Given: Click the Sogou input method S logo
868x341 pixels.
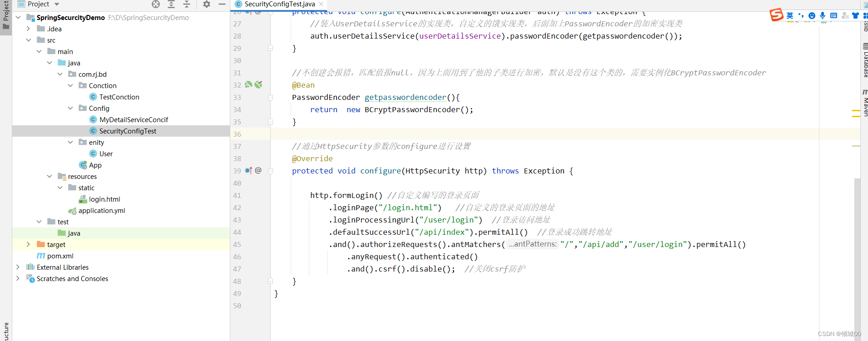Looking at the screenshot, I should click(776, 15).
